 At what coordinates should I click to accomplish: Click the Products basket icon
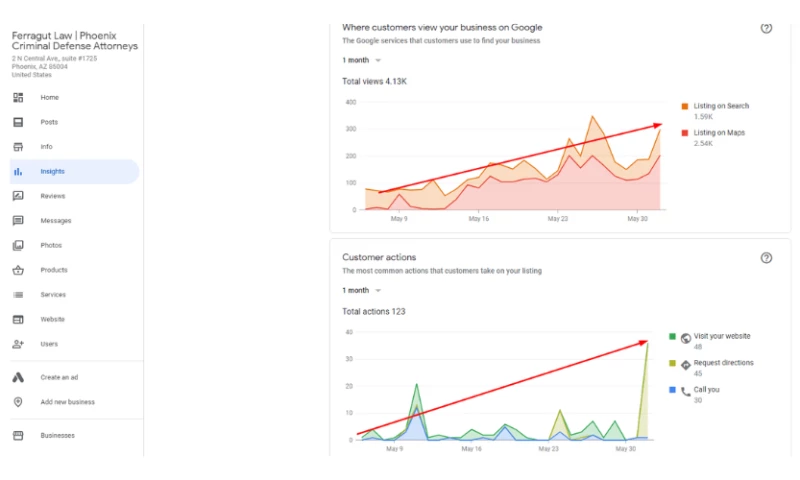18,270
